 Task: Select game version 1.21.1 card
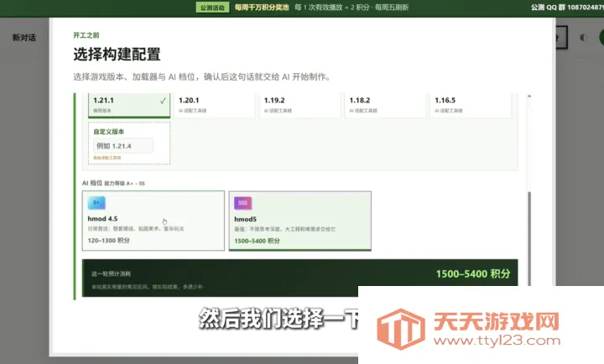click(x=129, y=105)
